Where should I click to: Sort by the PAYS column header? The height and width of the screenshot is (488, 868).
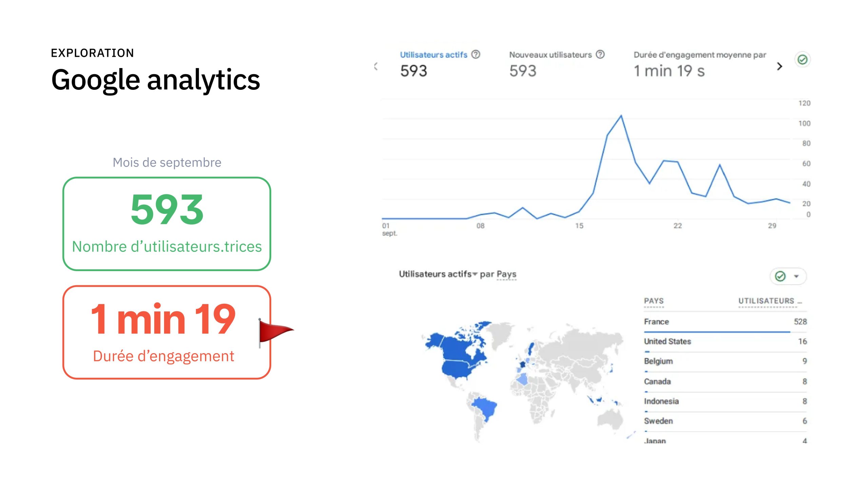coord(654,301)
